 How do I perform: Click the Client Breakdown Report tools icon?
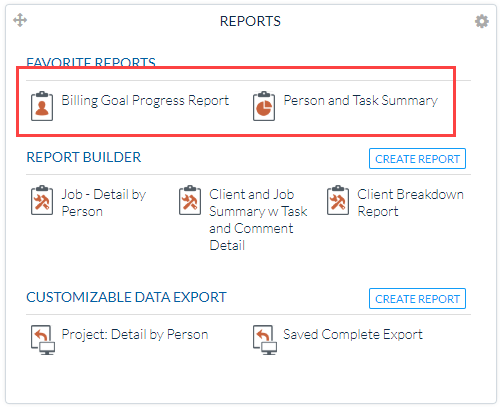(338, 200)
